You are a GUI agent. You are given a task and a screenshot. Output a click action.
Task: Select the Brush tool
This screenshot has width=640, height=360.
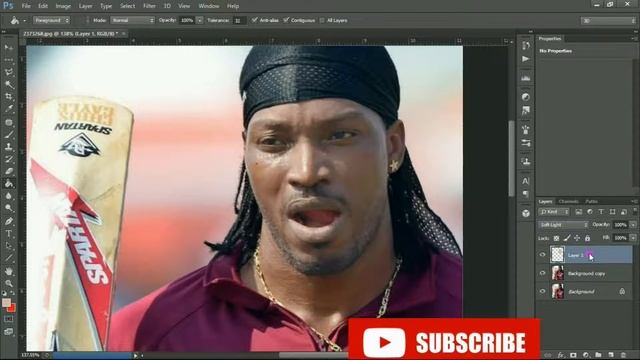coord(9,134)
